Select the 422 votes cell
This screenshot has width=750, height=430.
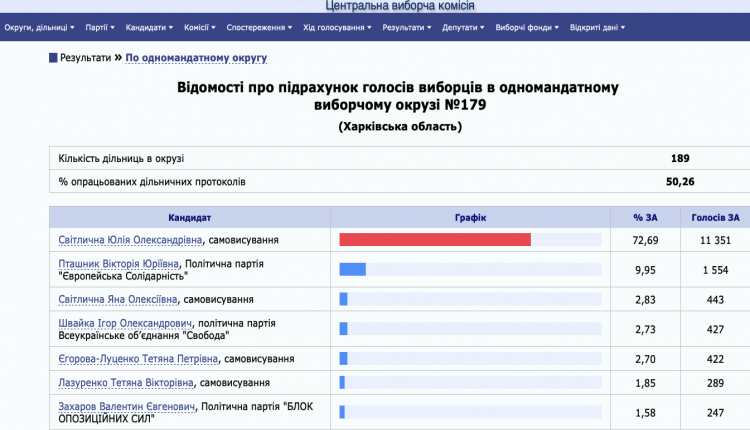715,359
